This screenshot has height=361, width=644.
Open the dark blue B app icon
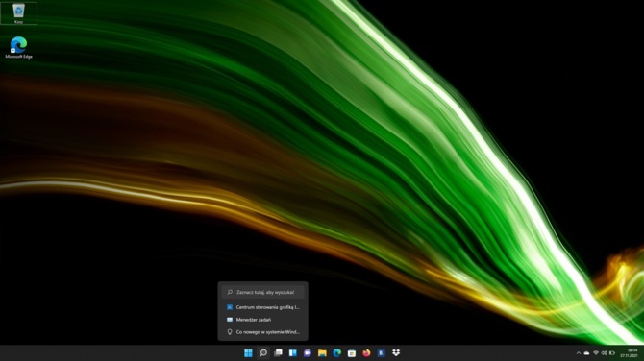(382, 352)
